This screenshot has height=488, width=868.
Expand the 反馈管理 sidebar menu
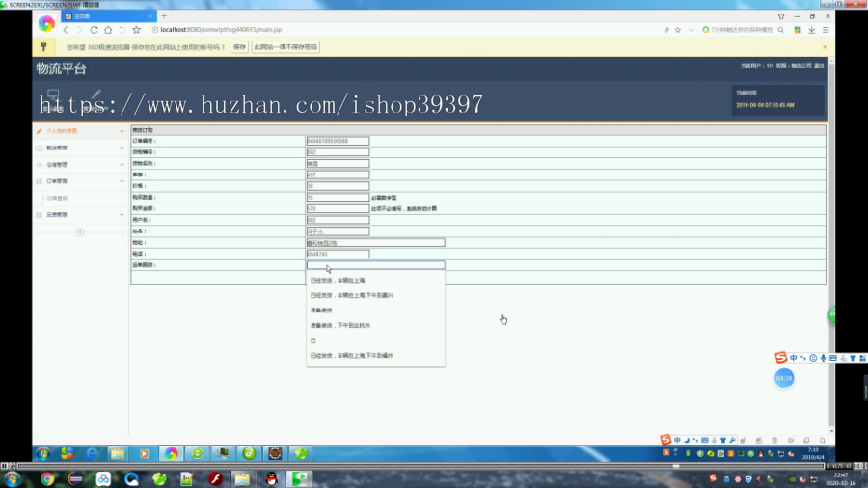pos(79,215)
